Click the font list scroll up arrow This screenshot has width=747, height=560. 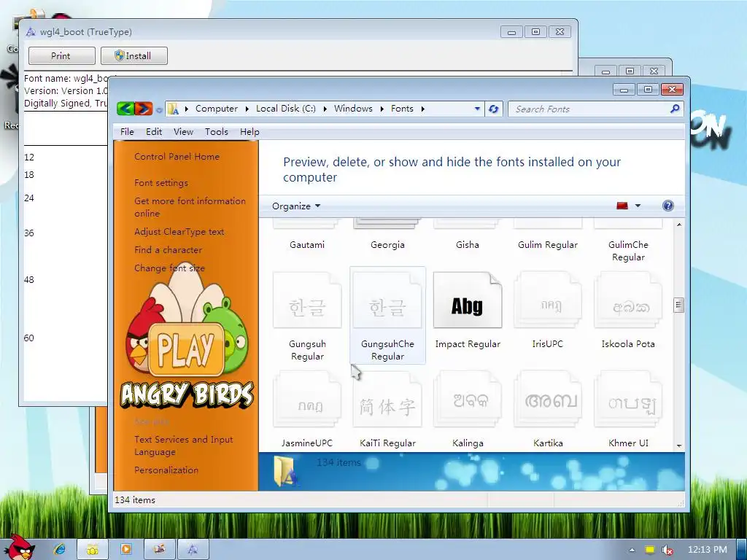point(679,225)
